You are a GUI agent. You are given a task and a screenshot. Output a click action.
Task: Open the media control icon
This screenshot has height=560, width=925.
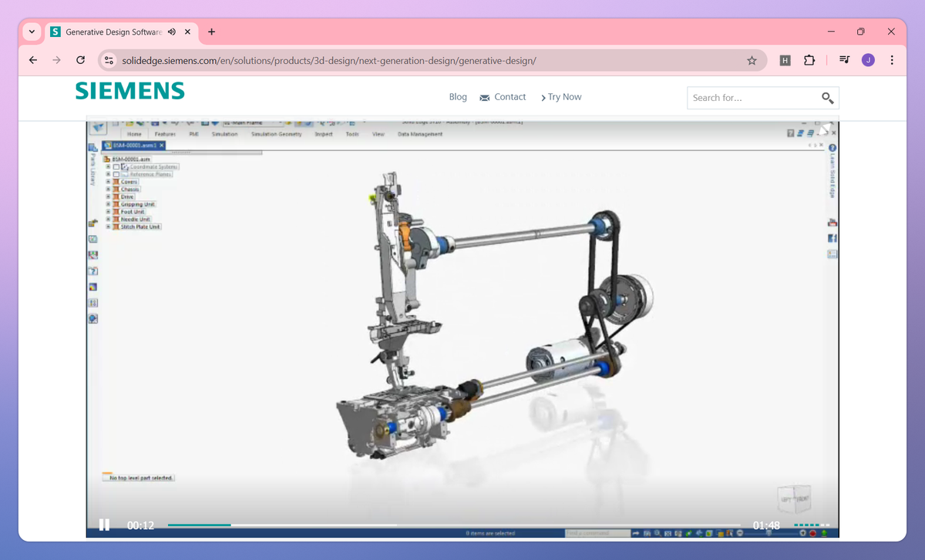point(845,60)
